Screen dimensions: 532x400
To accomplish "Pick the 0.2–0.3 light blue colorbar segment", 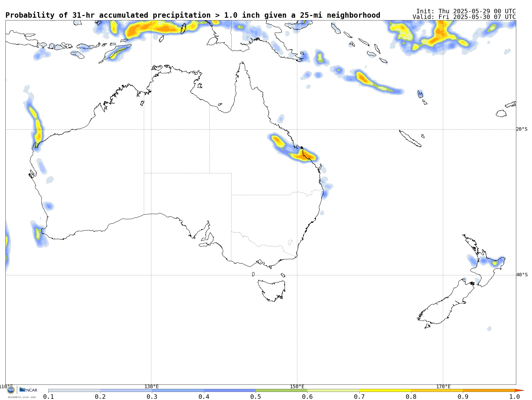I will [x=126, y=390].
